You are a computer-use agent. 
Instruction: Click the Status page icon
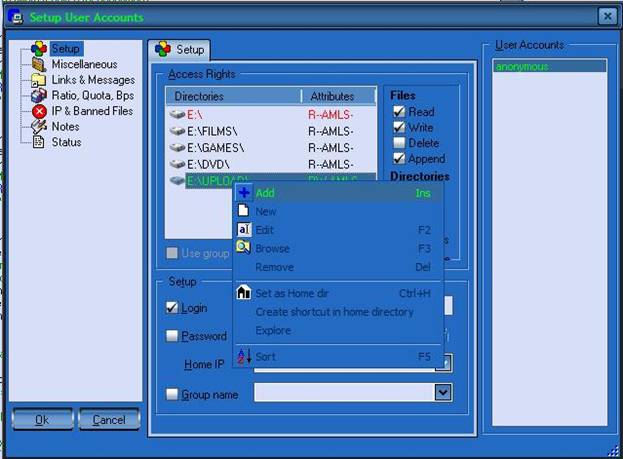40,142
